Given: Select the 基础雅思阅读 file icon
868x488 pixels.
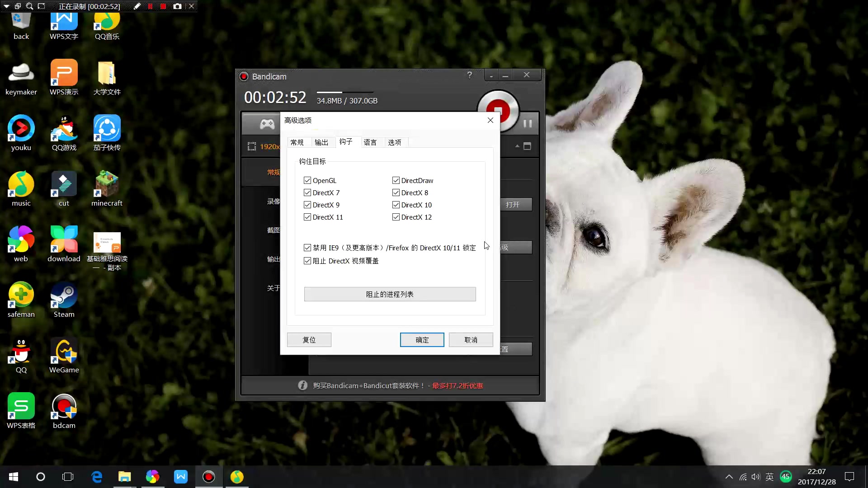Looking at the screenshot, I should click(107, 251).
